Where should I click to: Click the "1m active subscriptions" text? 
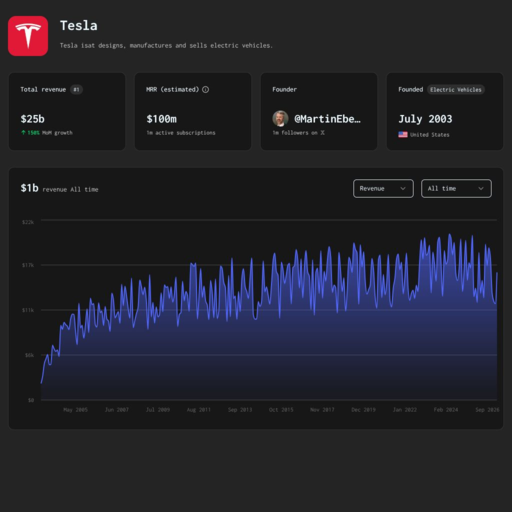pyautogui.click(x=181, y=133)
